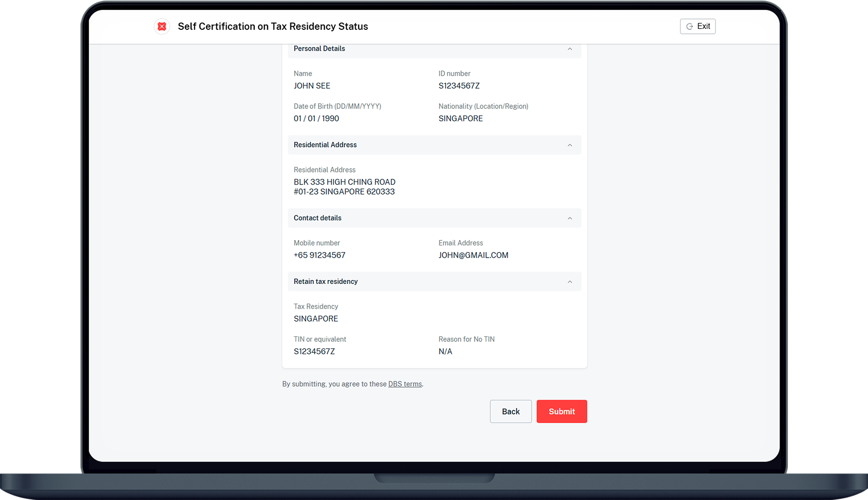The image size is (868, 500).
Task: Click the address BLK 333 HIGH CHING ROAD
Action: (x=344, y=182)
